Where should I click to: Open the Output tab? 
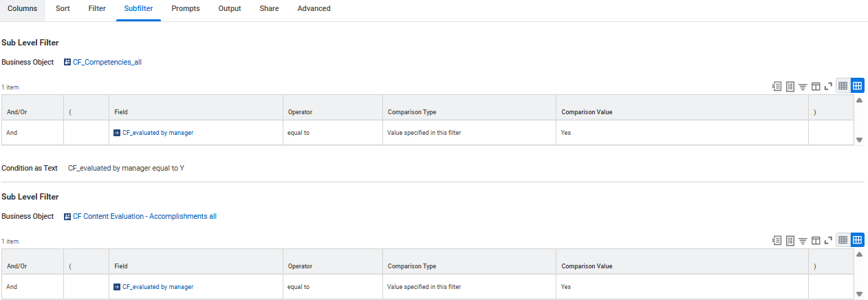[230, 9]
